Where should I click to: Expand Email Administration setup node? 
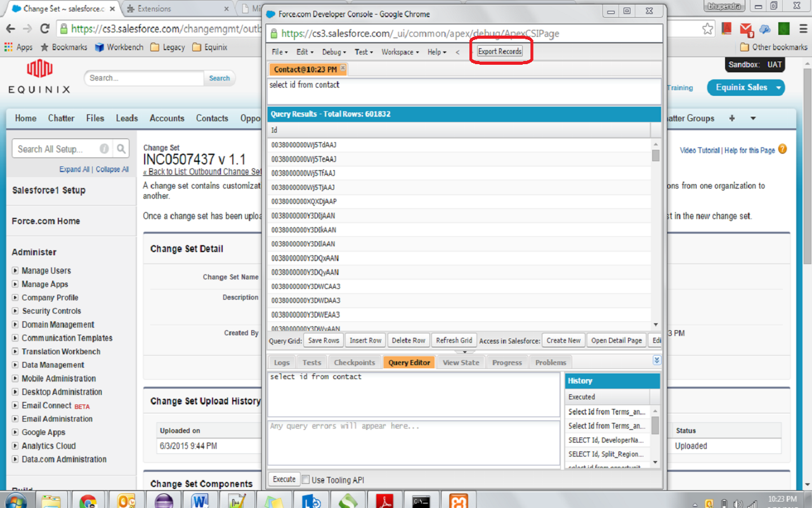(x=15, y=418)
